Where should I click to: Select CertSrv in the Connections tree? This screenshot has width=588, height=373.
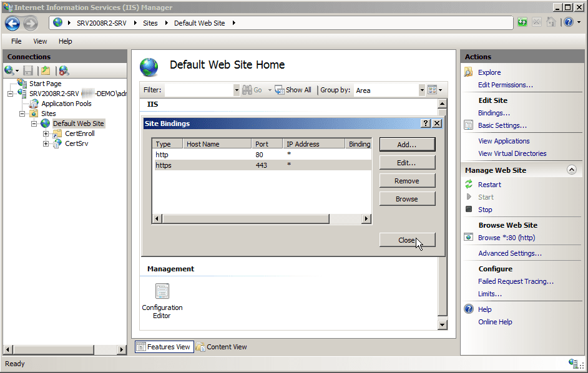(x=77, y=143)
